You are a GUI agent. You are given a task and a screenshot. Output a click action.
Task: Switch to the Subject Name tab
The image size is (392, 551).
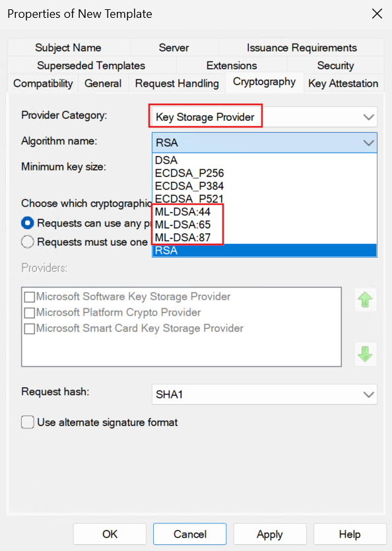[69, 48]
